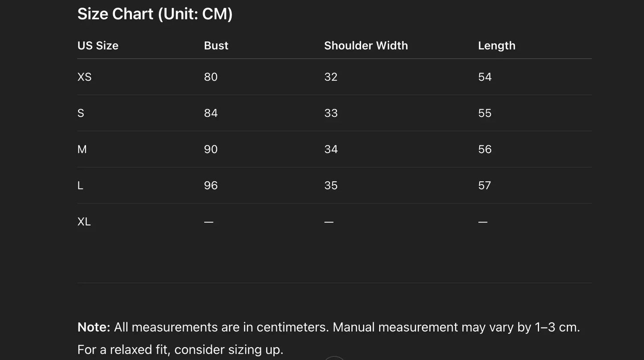This screenshot has width=644, height=360.
Task: Select the S size row label
Action: [x=81, y=113]
